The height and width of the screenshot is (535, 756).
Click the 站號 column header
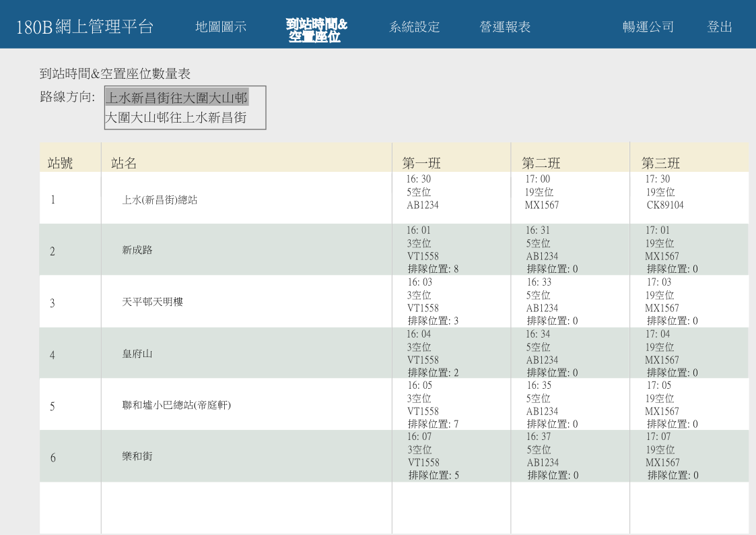[60, 163]
